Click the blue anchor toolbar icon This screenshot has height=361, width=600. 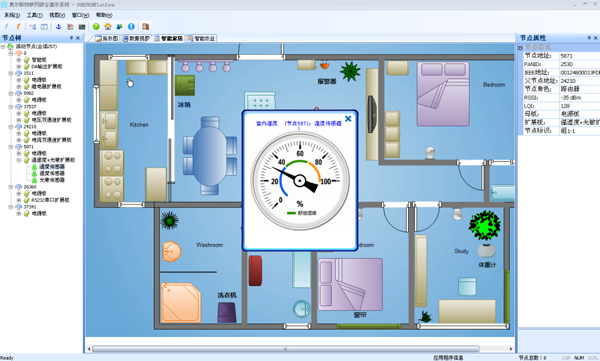(59, 26)
